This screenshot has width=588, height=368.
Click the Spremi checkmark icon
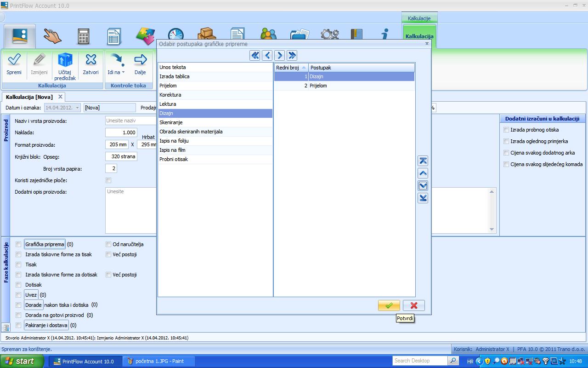tap(14, 60)
